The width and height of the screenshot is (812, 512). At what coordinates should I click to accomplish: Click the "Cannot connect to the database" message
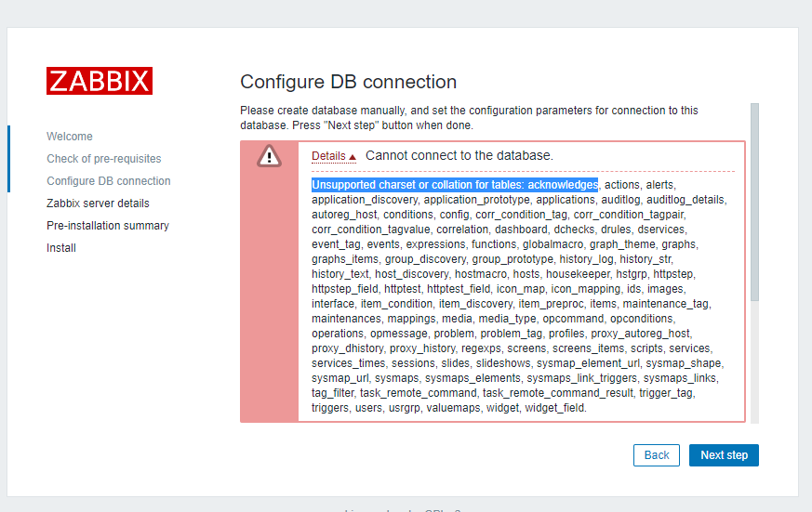tap(459, 155)
